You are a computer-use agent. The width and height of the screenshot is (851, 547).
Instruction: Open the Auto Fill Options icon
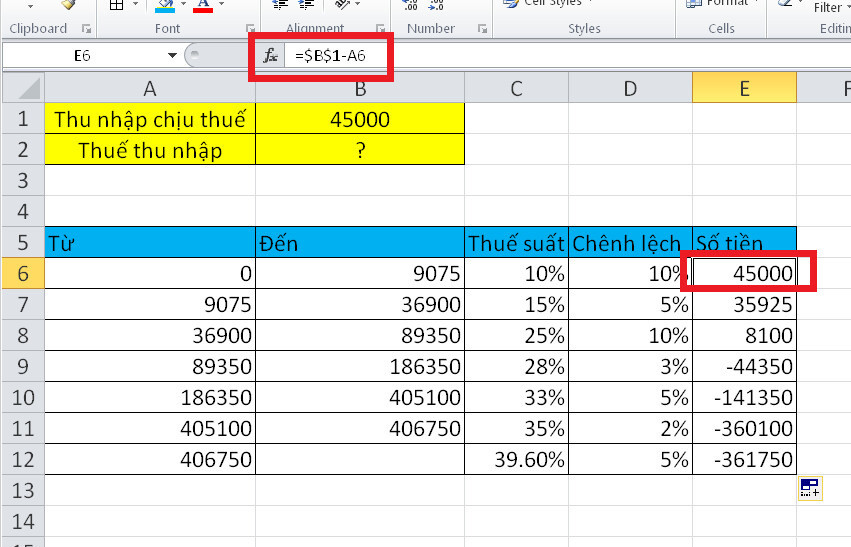810,488
